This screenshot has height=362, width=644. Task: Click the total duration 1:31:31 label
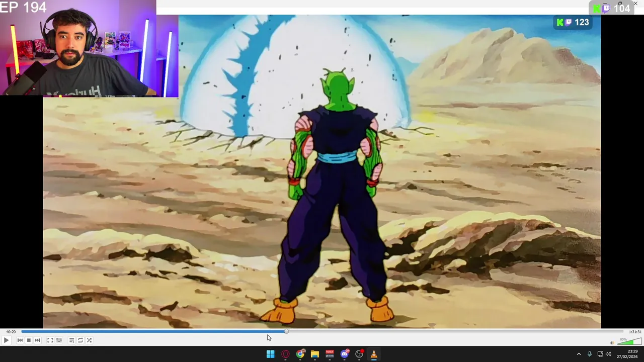point(635,332)
